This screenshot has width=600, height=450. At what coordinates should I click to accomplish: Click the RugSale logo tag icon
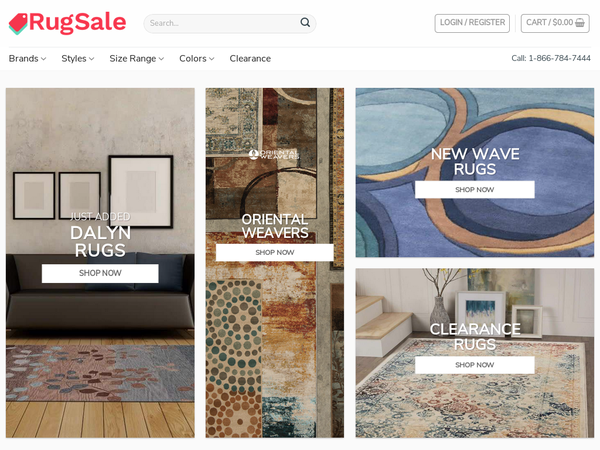pos(18,23)
